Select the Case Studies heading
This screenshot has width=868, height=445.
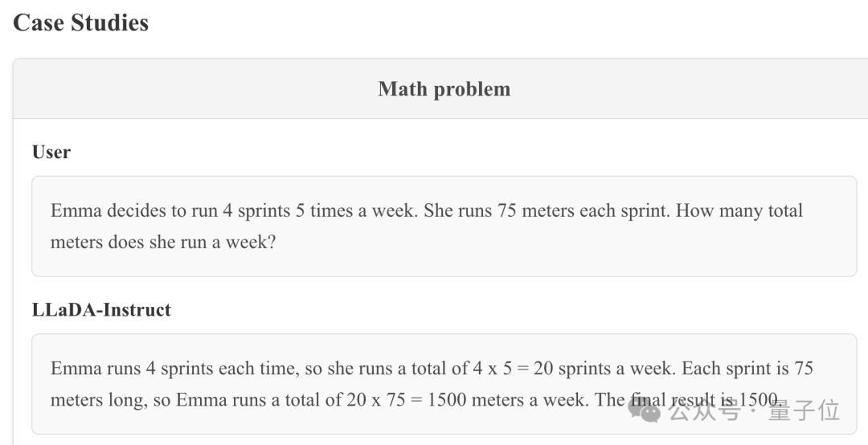click(x=81, y=22)
